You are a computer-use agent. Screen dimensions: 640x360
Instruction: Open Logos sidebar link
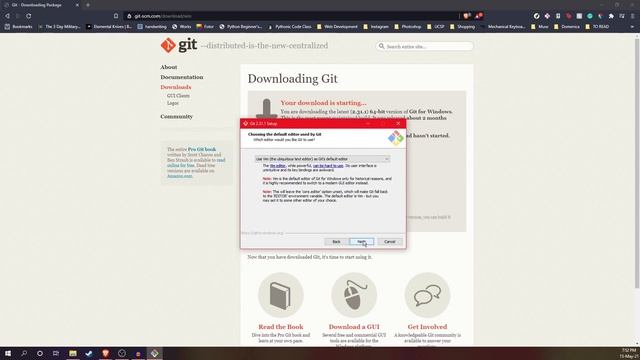tap(173, 103)
